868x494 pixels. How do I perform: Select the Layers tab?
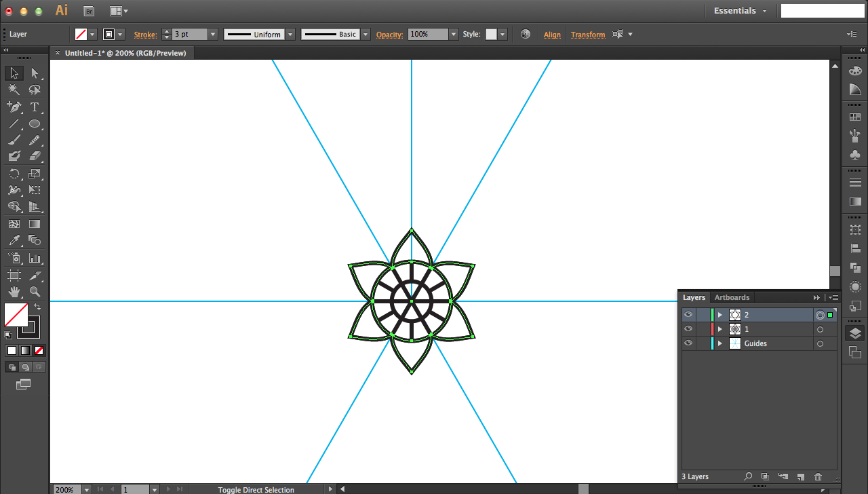coord(694,297)
